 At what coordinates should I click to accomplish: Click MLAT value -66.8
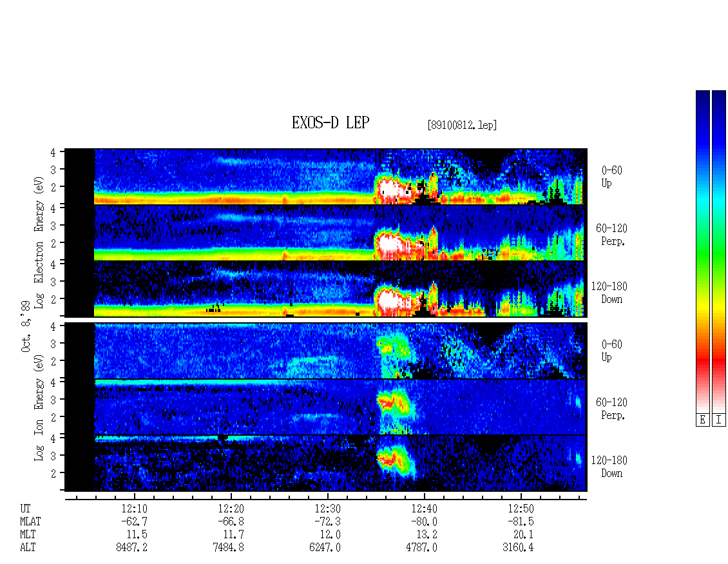(231, 521)
